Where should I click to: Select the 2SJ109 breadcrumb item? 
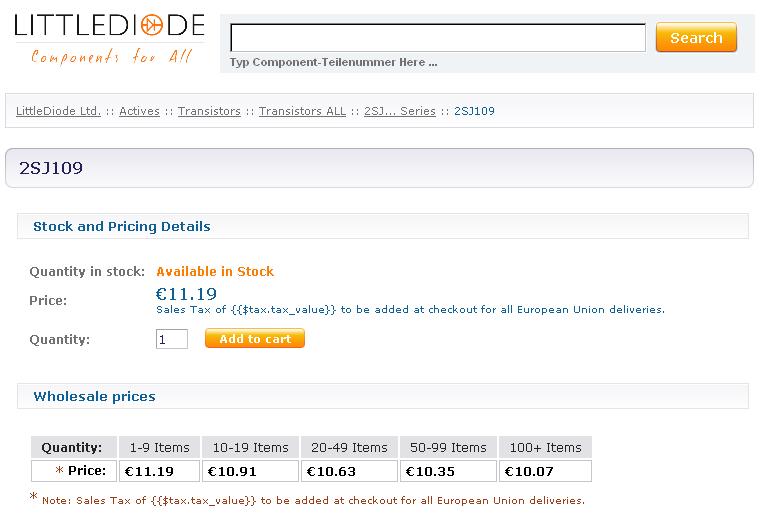click(474, 111)
